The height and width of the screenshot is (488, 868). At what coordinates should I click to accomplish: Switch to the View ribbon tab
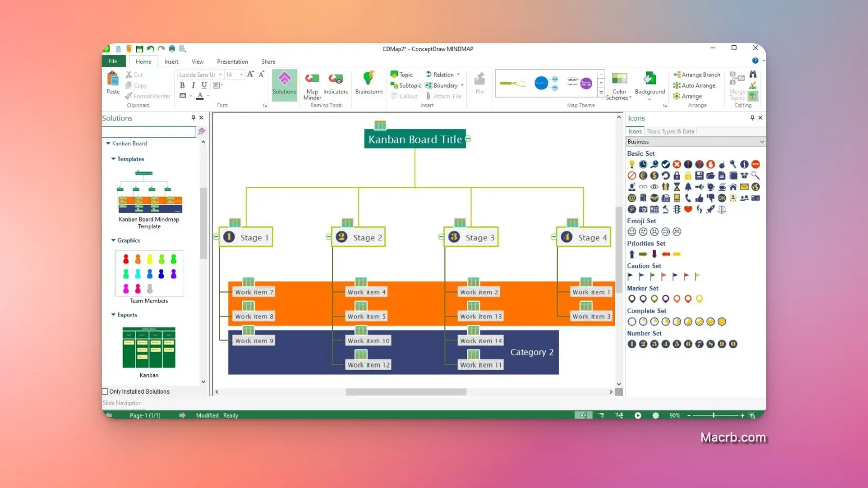(198, 62)
